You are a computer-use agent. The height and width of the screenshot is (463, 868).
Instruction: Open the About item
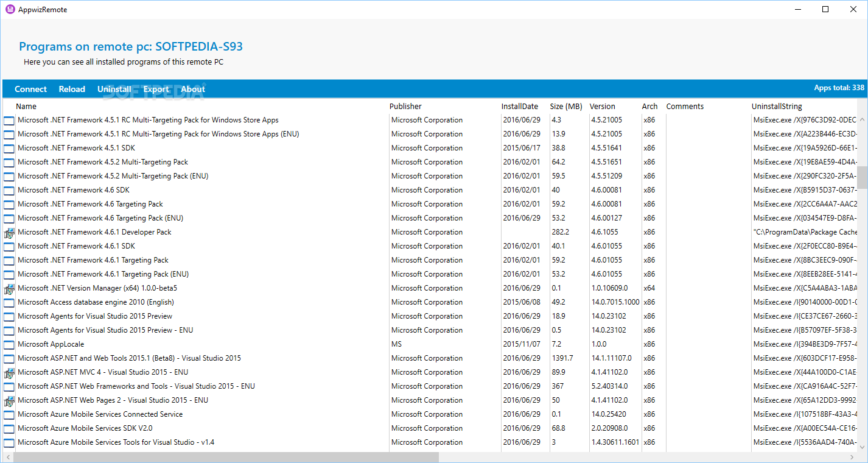pyautogui.click(x=193, y=89)
